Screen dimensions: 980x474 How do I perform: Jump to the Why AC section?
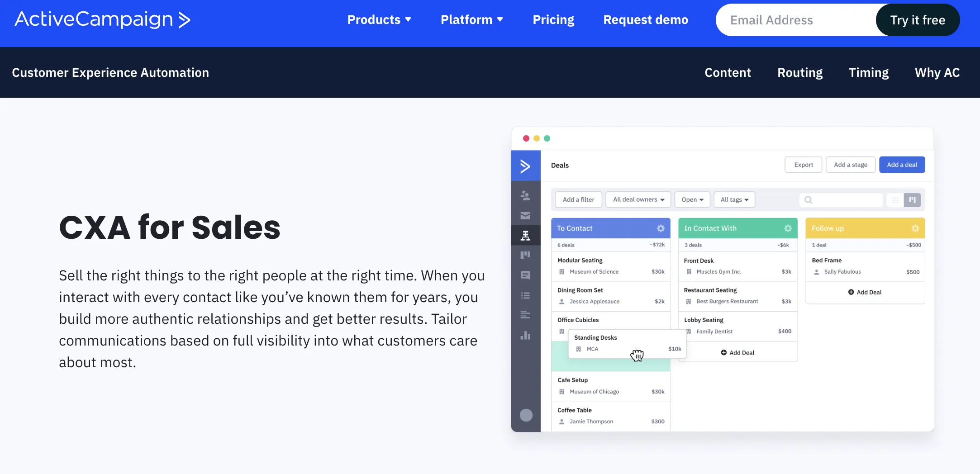point(937,72)
